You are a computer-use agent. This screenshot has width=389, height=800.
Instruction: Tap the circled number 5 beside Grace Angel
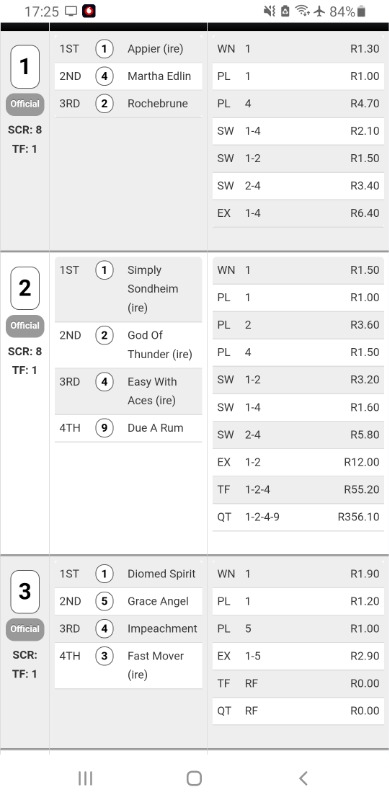click(104, 602)
